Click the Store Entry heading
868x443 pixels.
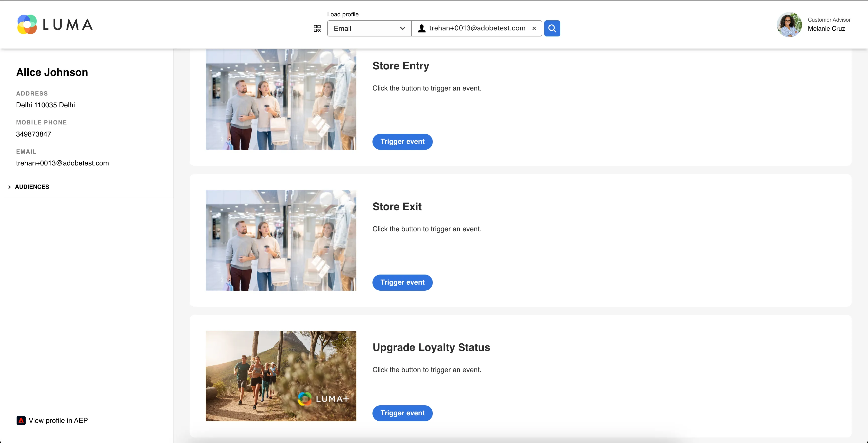(x=401, y=66)
